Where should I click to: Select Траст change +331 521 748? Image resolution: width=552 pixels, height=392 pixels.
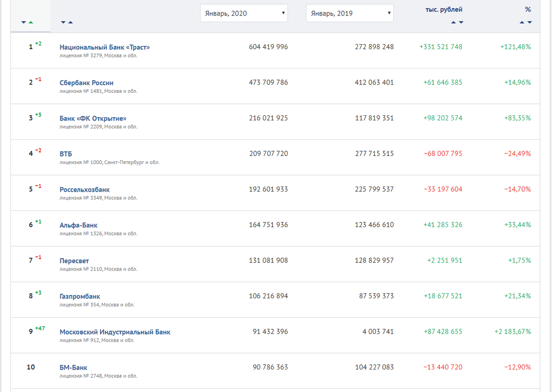point(441,47)
